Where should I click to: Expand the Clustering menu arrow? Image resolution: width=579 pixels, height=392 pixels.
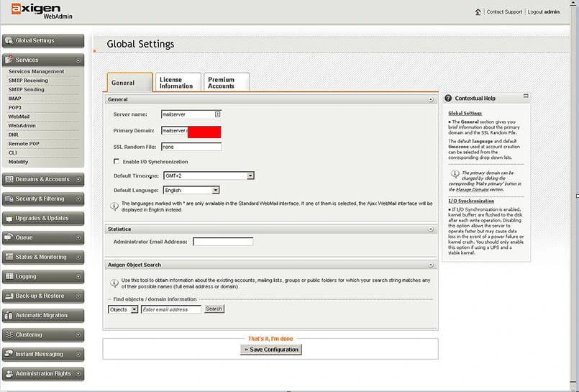pyautogui.click(x=78, y=335)
